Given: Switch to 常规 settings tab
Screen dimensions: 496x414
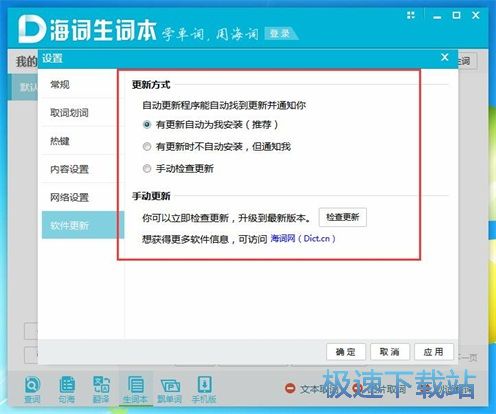Looking at the screenshot, I should [x=82, y=85].
